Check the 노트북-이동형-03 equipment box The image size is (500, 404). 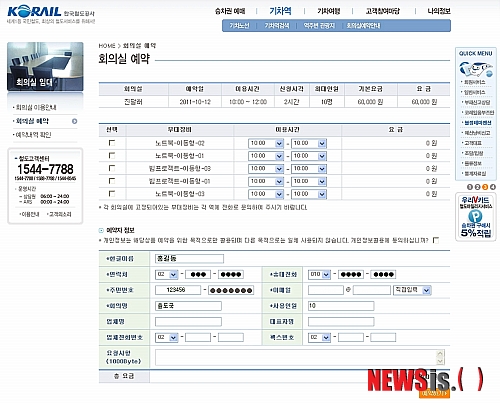point(112,194)
